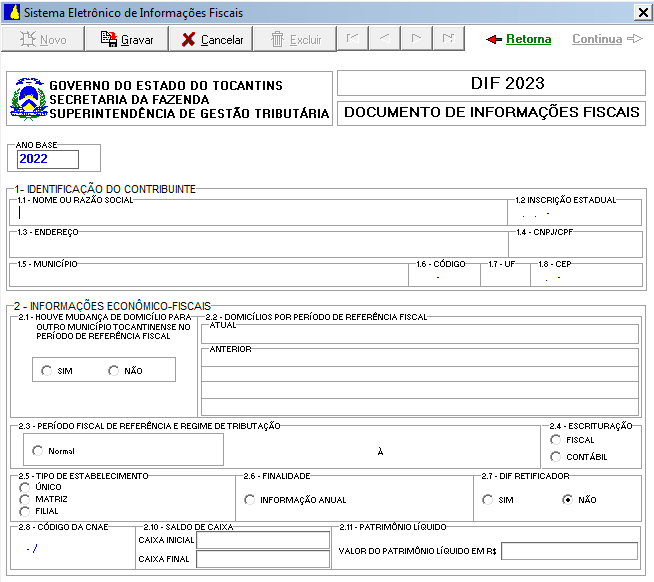Click the Município field
Image resolution: width=654 pixels, height=582 pixels.
pos(209,276)
